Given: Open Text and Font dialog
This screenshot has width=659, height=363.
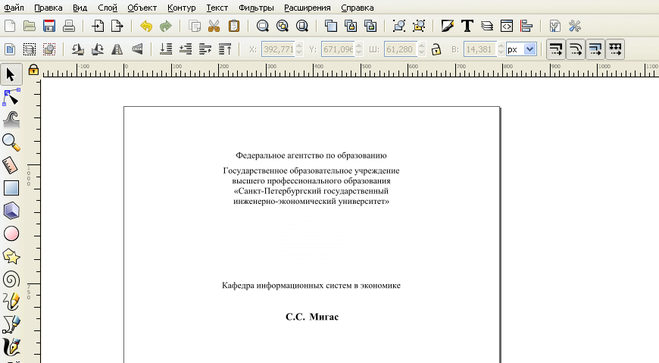Looking at the screenshot, I should (467, 26).
